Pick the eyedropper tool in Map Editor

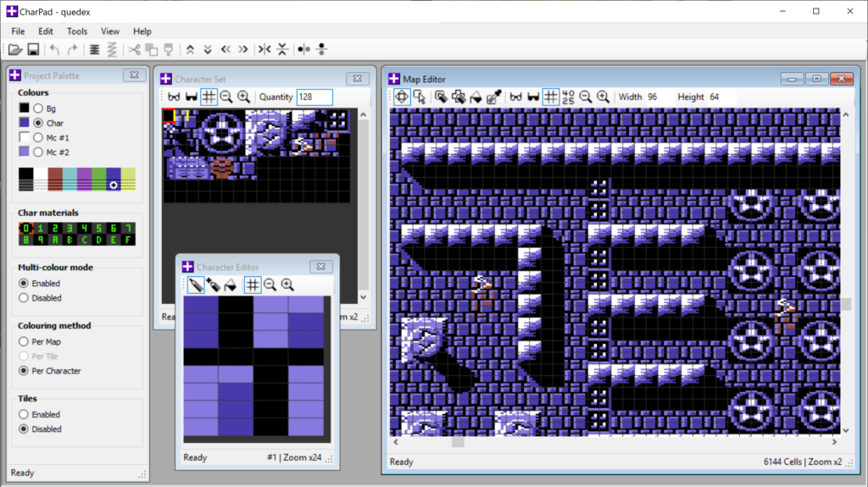(x=494, y=97)
